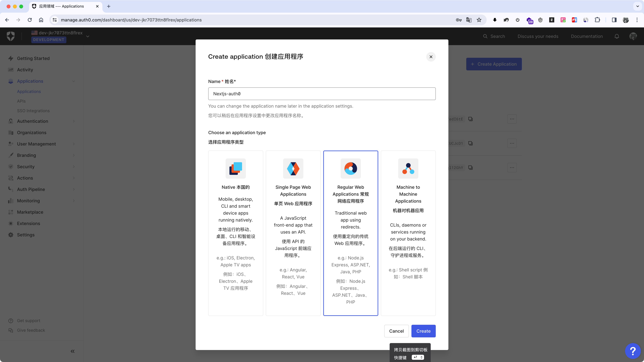Select Single Page Web Applications type
Screen dimensions: 644x362
[293, 232]
